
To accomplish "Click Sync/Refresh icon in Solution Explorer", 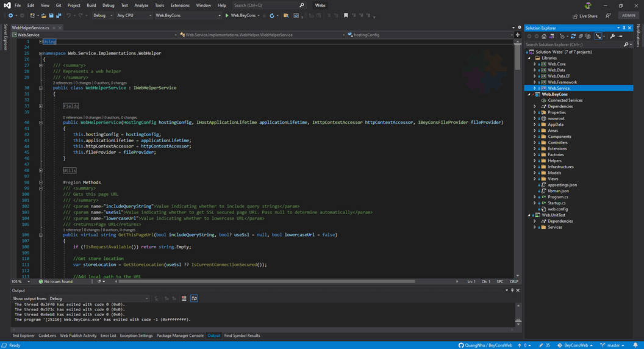I will coord(573,37).
